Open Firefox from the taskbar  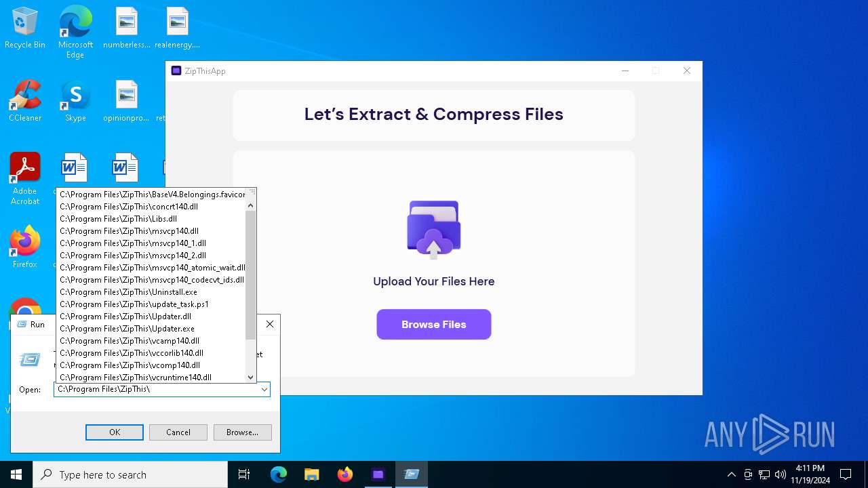[345, 474]
